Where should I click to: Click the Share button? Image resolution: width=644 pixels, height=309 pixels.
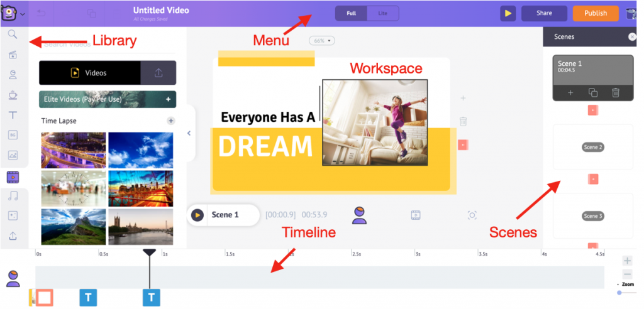pyautogui.click(x=544, y=13)
